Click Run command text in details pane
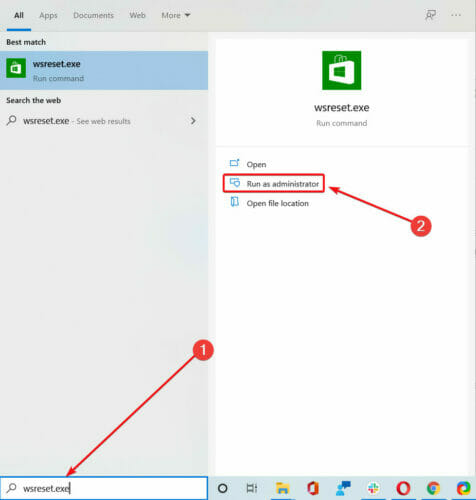The width and height of the screenshot is (476, 500). coord(341,123)
